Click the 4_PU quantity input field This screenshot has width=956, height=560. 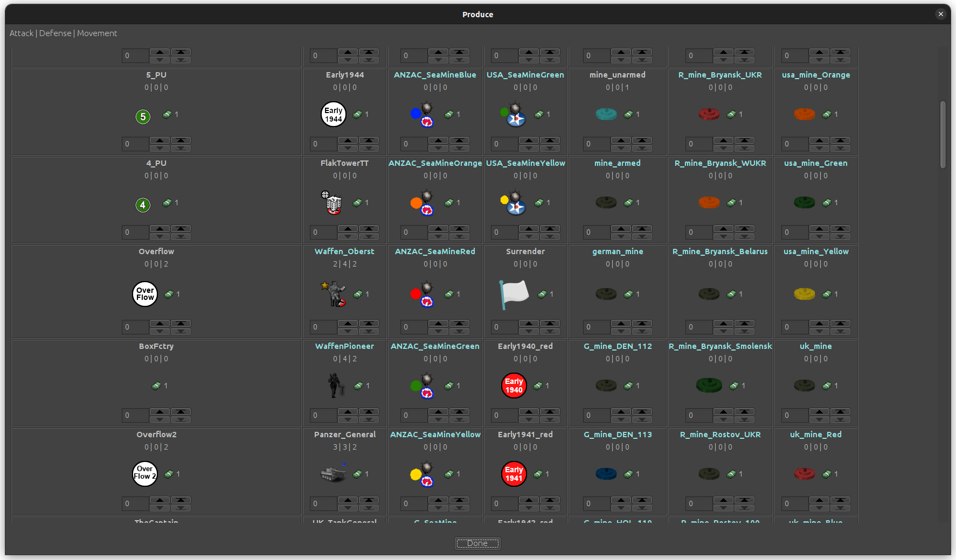135,232
